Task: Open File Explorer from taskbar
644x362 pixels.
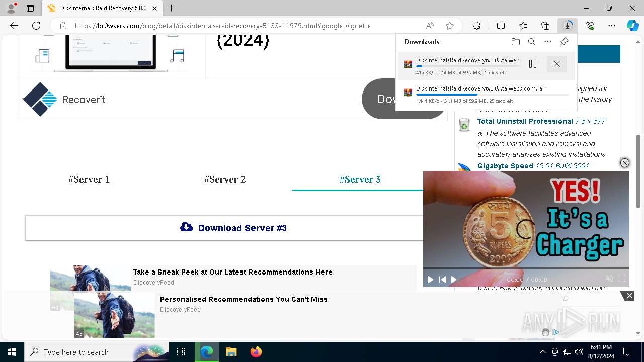Action: [231, 352]
